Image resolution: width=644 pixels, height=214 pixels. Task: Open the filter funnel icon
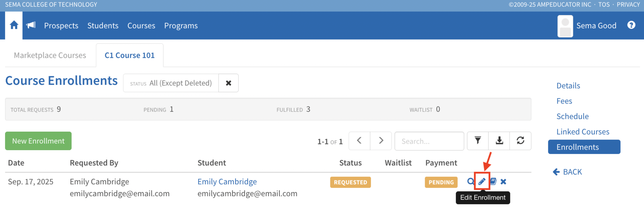tap(477, 141)
